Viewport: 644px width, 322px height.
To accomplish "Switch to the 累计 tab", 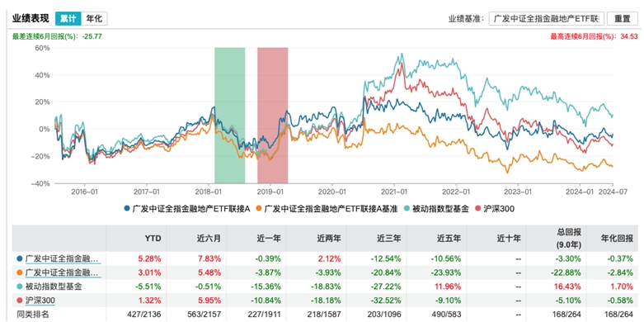I will click(x=68, y=18).
